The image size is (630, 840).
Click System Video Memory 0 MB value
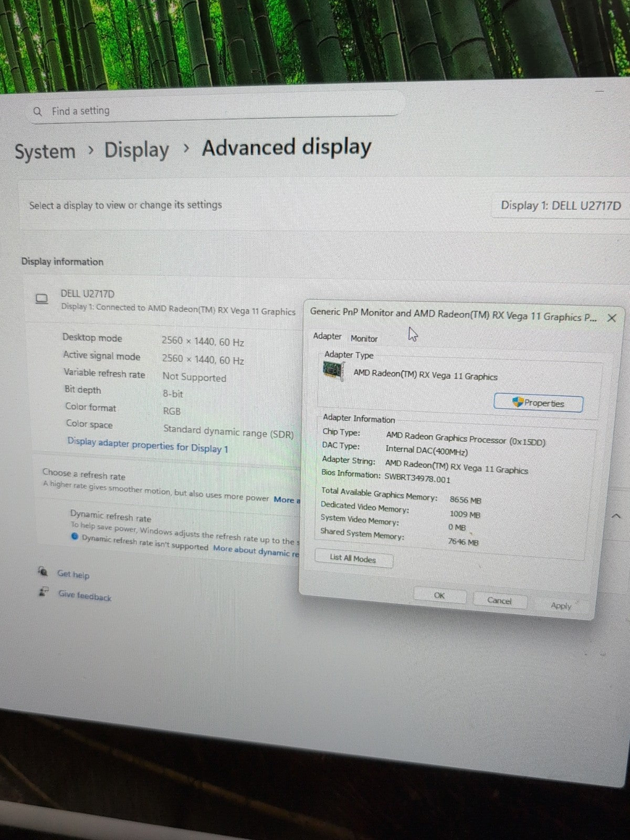coord(457,527)
